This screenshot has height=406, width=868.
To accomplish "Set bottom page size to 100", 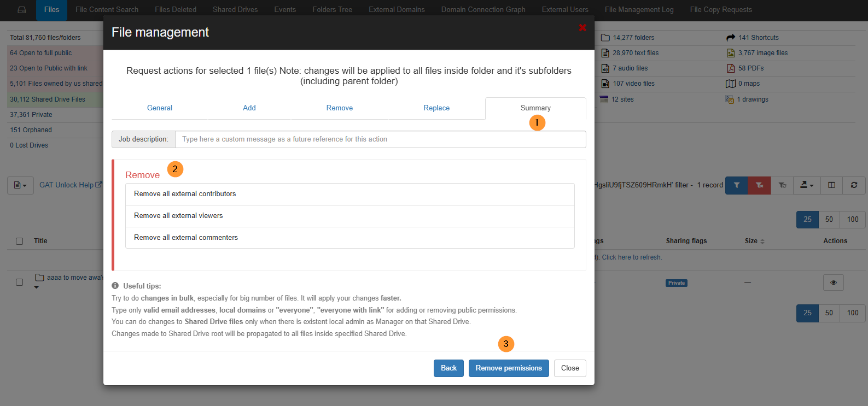I will coord(853,313).
